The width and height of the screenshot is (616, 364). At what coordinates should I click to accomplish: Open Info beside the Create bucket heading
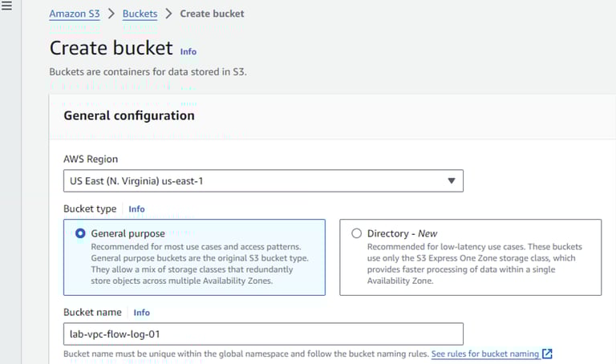[x=188, y=51]
